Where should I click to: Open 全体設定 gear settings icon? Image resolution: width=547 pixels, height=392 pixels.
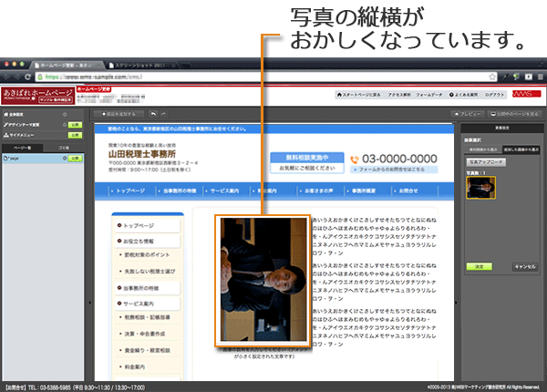[66, 112]
